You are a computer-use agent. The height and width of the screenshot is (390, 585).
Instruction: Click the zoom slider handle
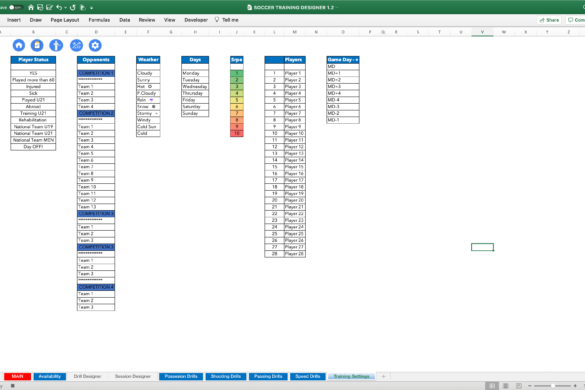click(x=553, y=386)
